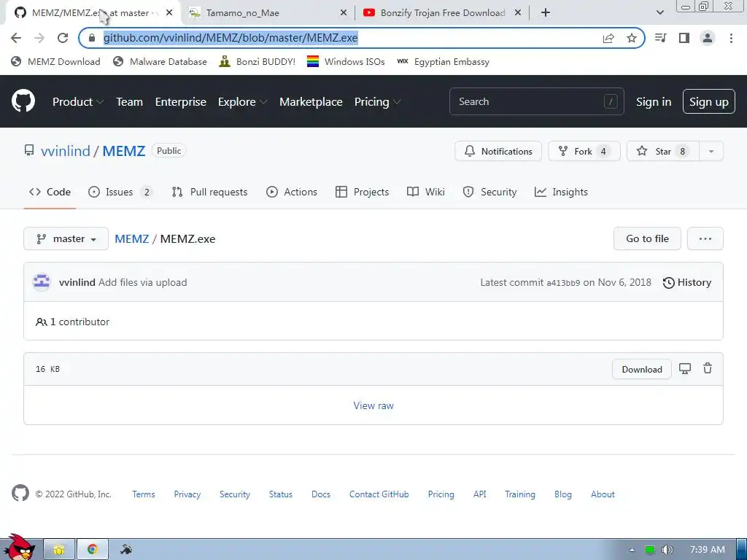Open the Actions tab
This screenshot has width=747, height=560.
tap(292, 192)
